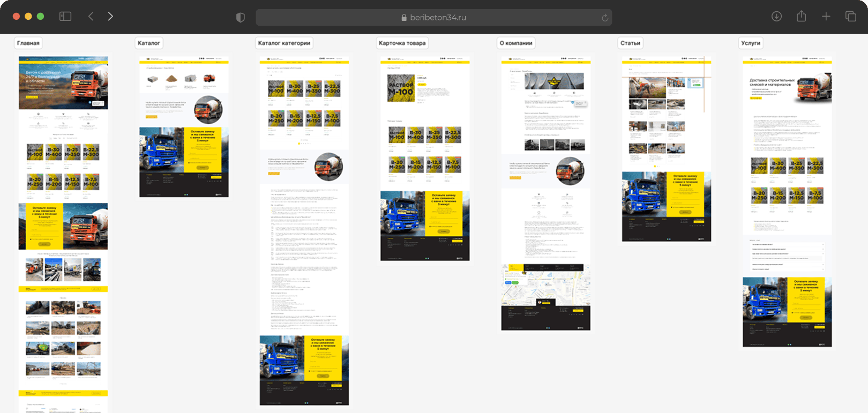Viewport: 868px width, 413px height.
Task: Select the О компании label
Action: pyautogui.click(x=516, y=43)
